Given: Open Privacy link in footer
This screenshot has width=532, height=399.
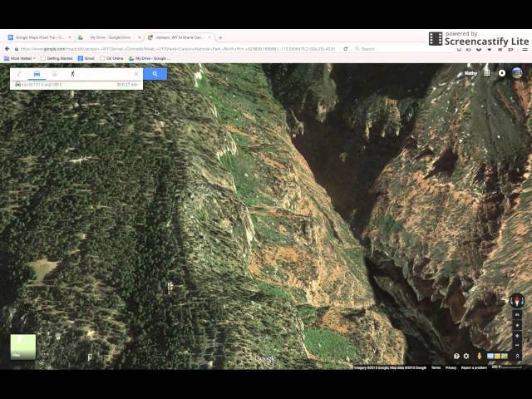Looking at the screenshot, I should tap(451, 367).
